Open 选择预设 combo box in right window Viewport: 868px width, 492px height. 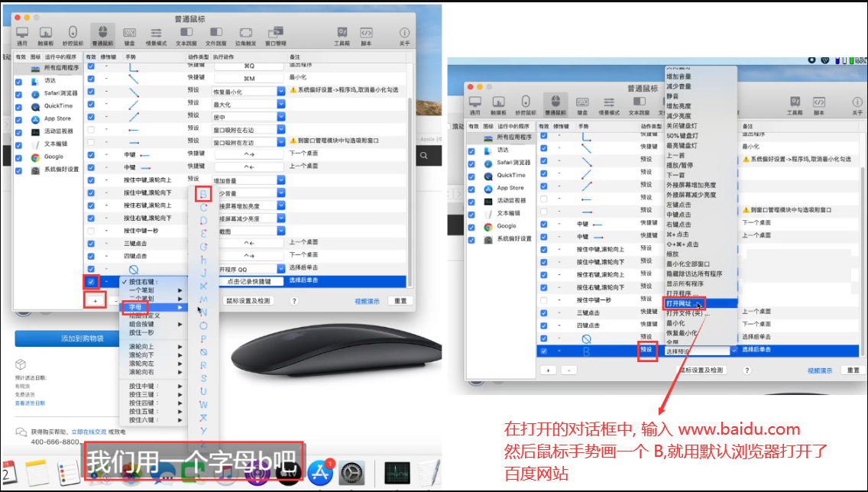pos(701,351)
